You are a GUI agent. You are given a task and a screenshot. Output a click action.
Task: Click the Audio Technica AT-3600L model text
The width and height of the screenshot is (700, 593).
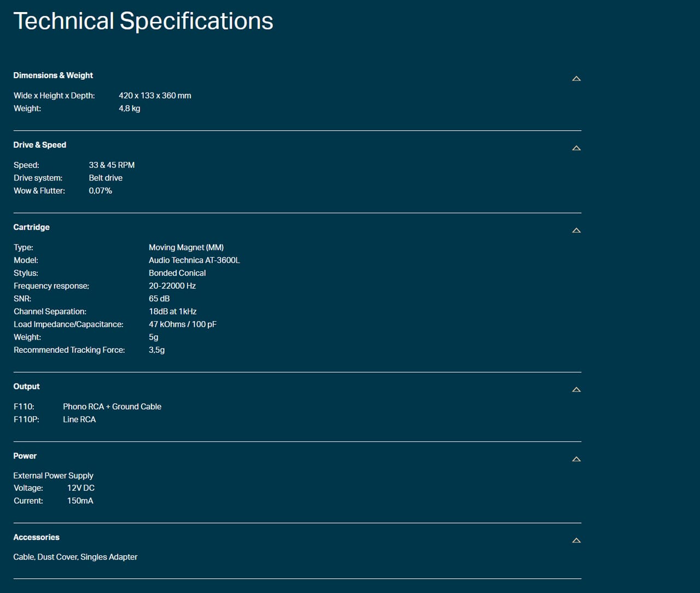click(x=194, y=260)
